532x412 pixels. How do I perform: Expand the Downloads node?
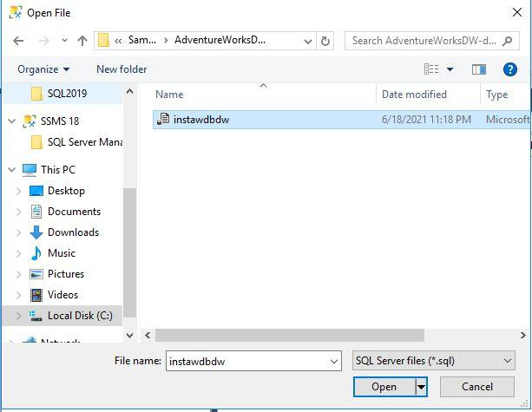point(19,232)
